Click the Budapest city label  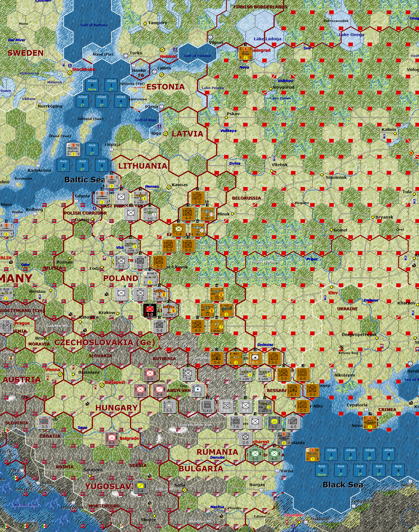[x=115, y=382]
